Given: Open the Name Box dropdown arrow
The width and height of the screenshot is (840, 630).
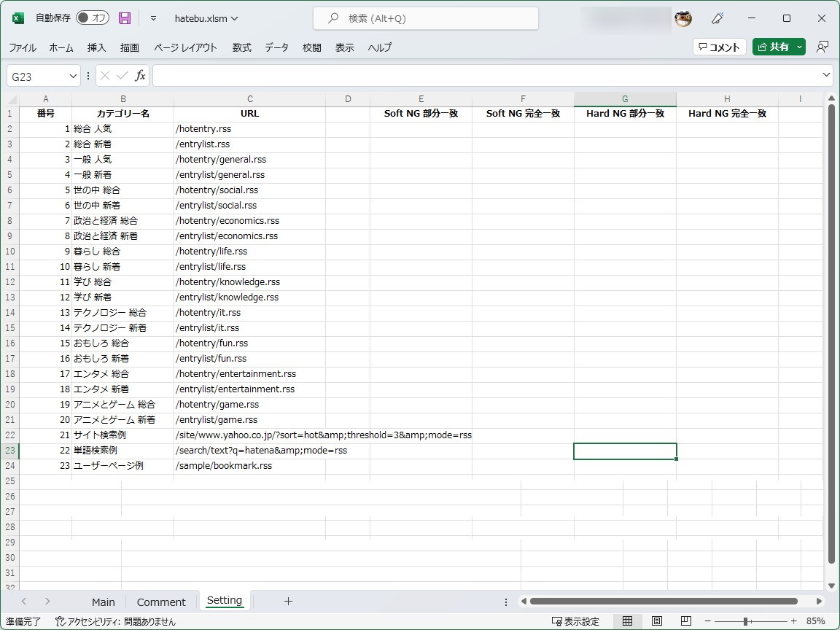Looking at the screenshot, I should pyautogui.click(x=73, y=76).
